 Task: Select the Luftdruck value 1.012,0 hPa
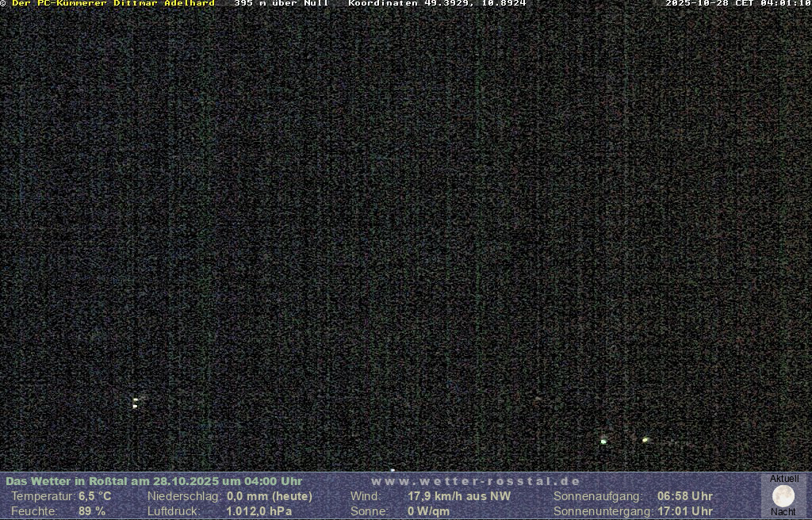coord(259,511)
